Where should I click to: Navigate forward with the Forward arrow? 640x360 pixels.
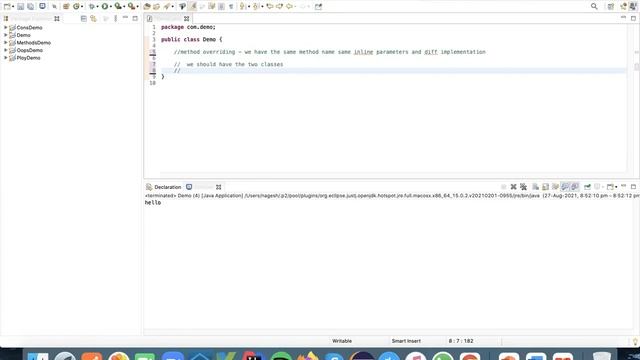[x=303, y=6]
